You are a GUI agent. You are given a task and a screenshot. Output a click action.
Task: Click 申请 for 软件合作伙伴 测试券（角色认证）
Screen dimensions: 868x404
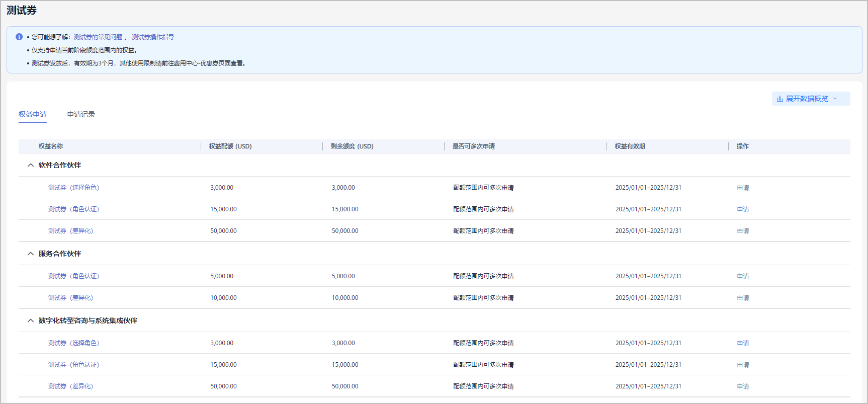[743, 209]
